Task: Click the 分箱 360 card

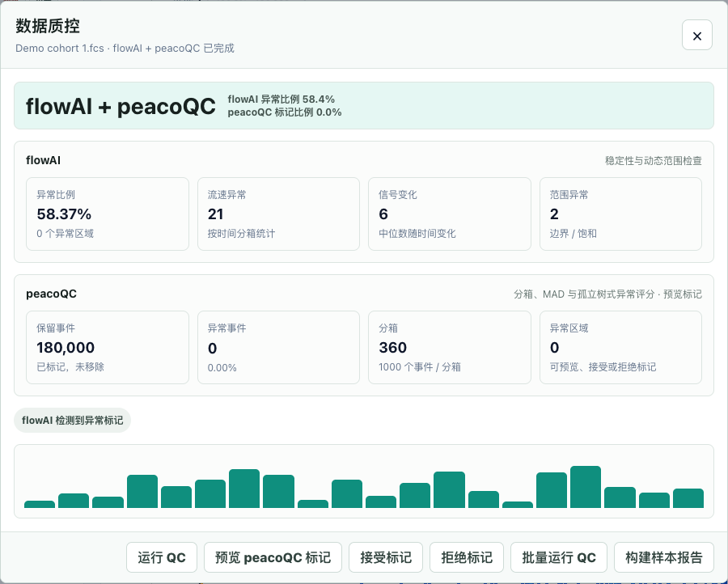Action: [450, 347]
